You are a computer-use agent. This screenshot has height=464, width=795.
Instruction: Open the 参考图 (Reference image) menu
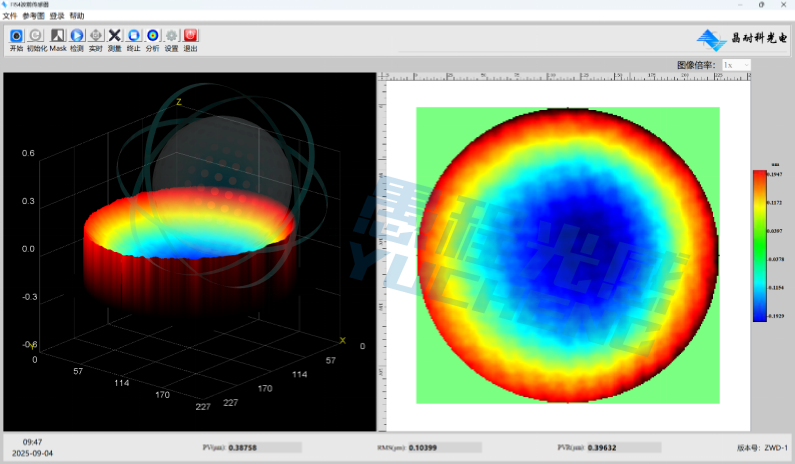coord(33,16)
